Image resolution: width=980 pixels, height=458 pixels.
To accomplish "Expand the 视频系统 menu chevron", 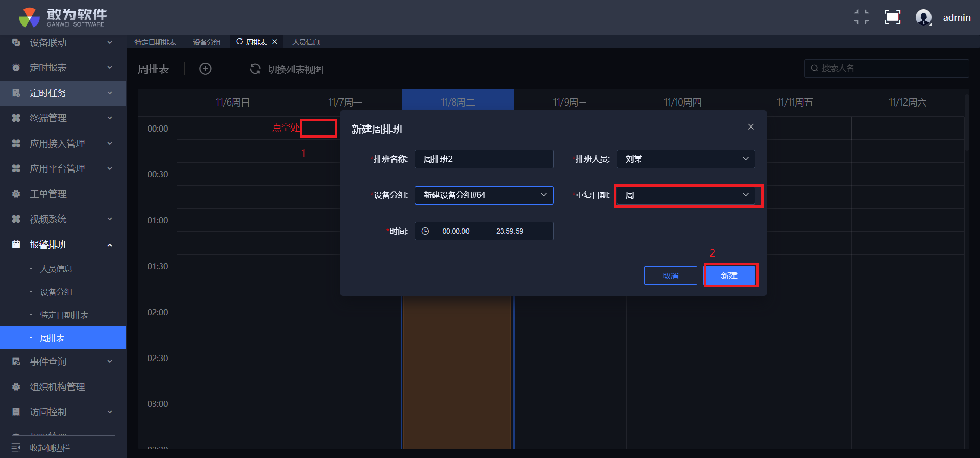I will pyautogui.click(x=110, y=219).
